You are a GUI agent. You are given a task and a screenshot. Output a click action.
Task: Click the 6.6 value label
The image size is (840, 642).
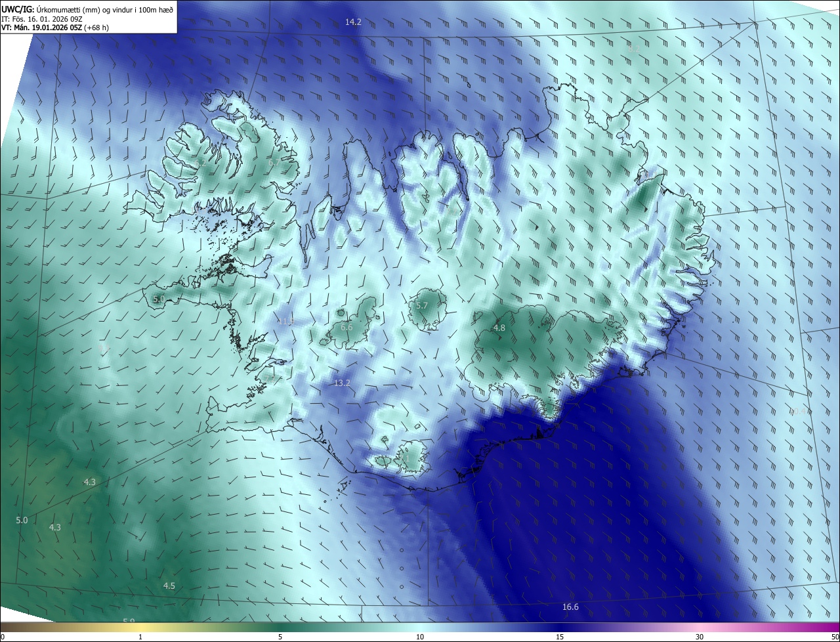coord(346,327)
